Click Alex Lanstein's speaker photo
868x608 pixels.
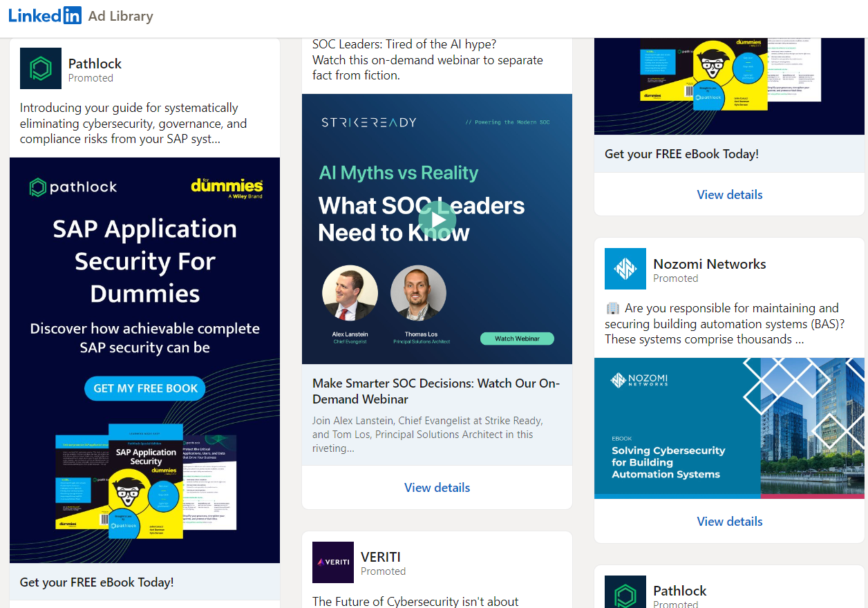[350, 292]
